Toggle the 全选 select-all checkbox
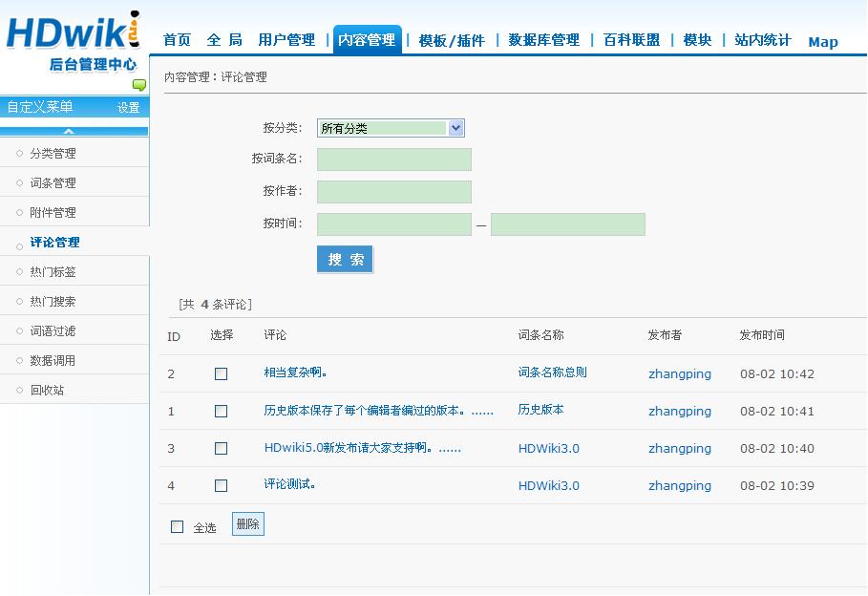 [x=178, y=527]
